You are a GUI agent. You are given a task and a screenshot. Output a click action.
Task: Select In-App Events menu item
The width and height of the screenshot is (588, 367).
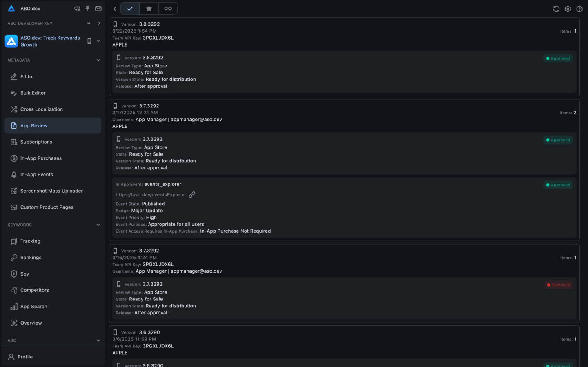37,175
